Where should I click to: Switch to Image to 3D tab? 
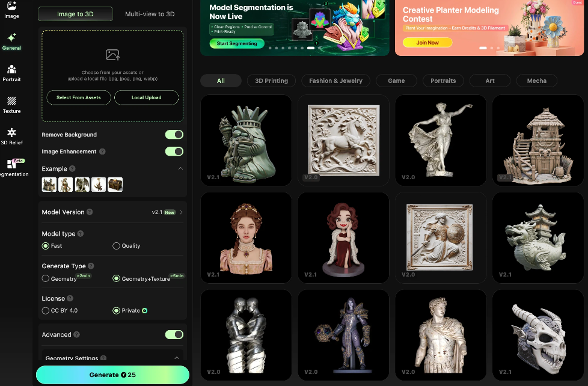pyautogui.click(x=75, y=14)
